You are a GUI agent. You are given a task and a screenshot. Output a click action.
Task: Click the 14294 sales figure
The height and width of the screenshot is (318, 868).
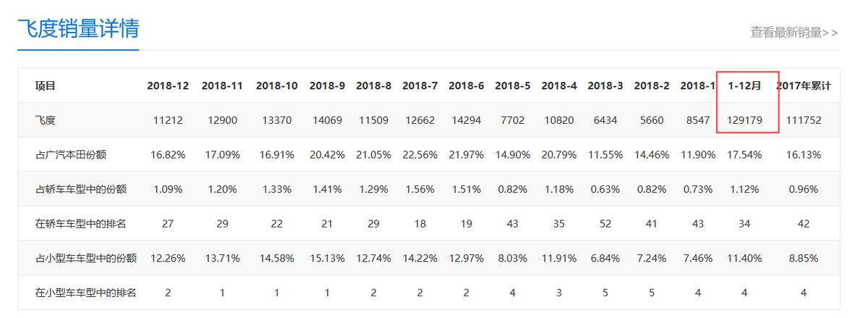pyautogui.click(x=466, y=120)
